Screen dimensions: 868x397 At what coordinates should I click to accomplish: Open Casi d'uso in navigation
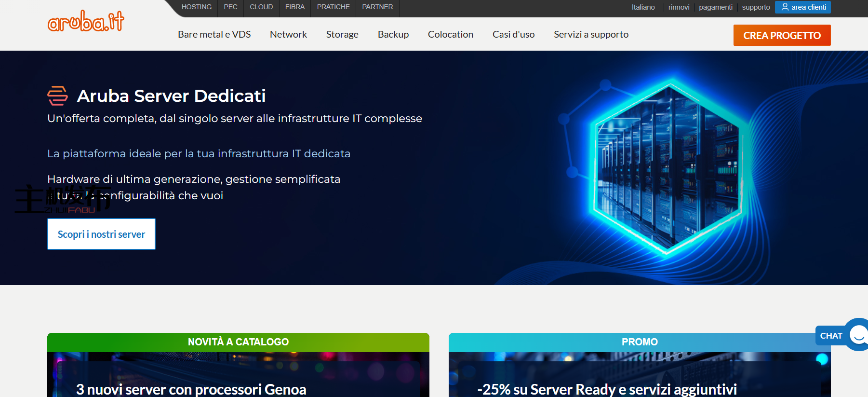pyautogui.click(x=513, y=34)
